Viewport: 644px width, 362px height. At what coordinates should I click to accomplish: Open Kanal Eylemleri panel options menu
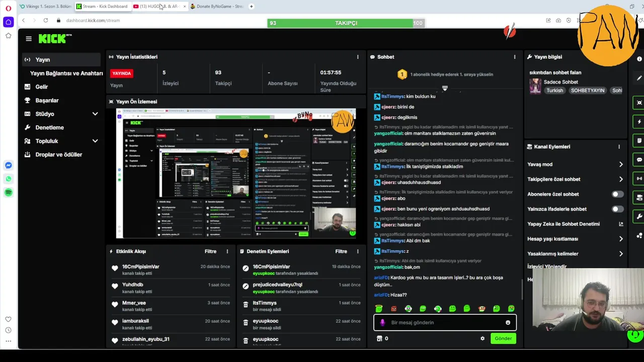(x=619, y=147)
